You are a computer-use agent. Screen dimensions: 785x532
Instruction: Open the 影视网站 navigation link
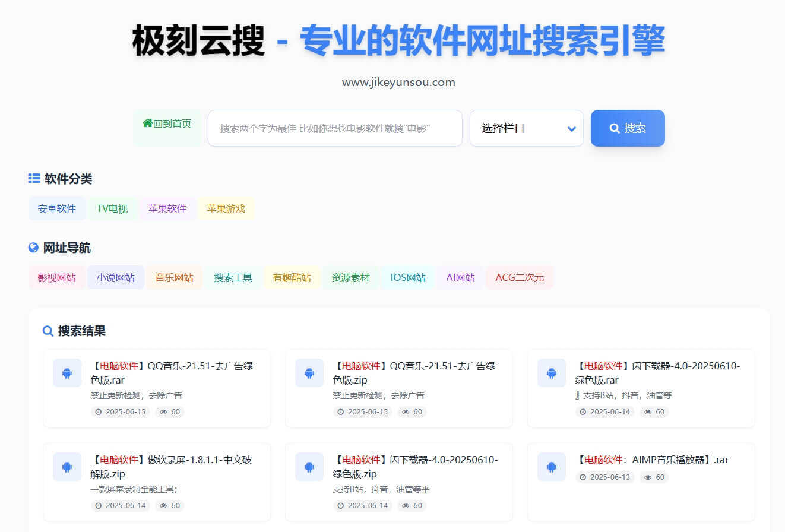coord(56,277)
